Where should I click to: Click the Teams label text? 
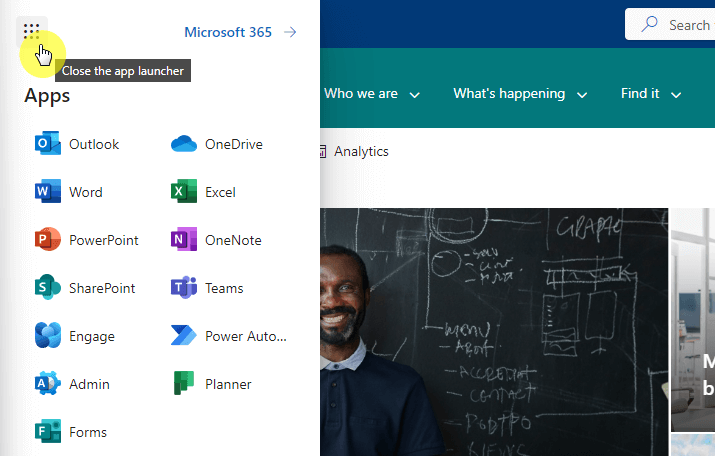click(224, 288)
